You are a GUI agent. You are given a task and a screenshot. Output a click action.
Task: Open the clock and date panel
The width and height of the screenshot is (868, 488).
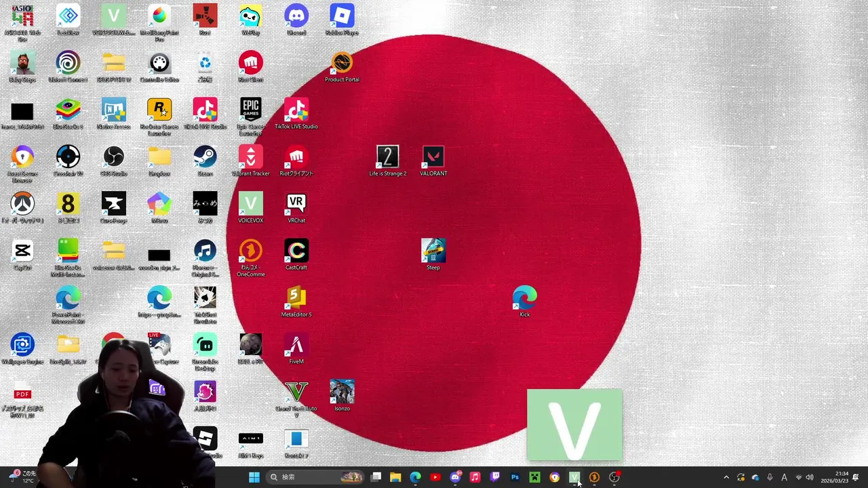[x=834, y=477]
